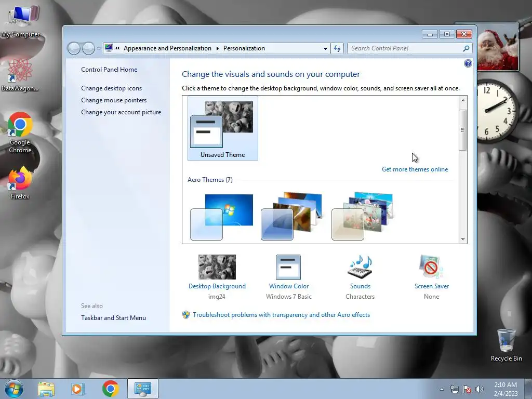Click the Sounds text link
Viewport: 532px width, 399px height.
click(360, 286)
